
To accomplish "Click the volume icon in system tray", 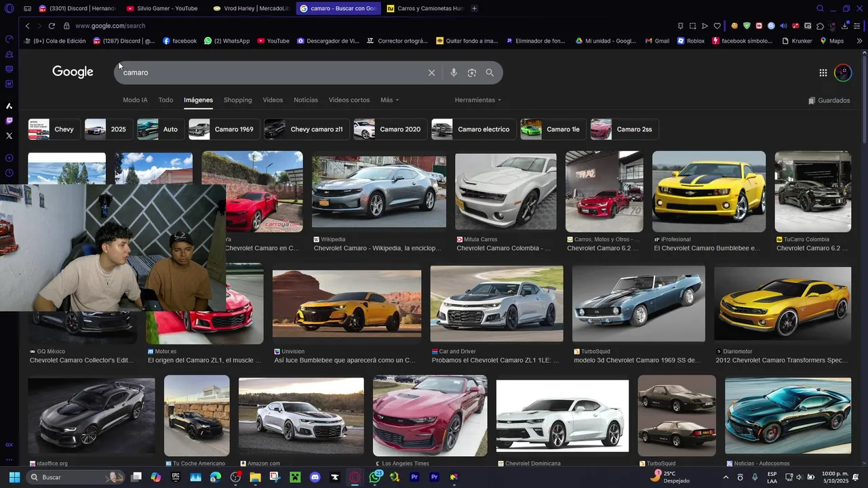I will click(799, 477).
